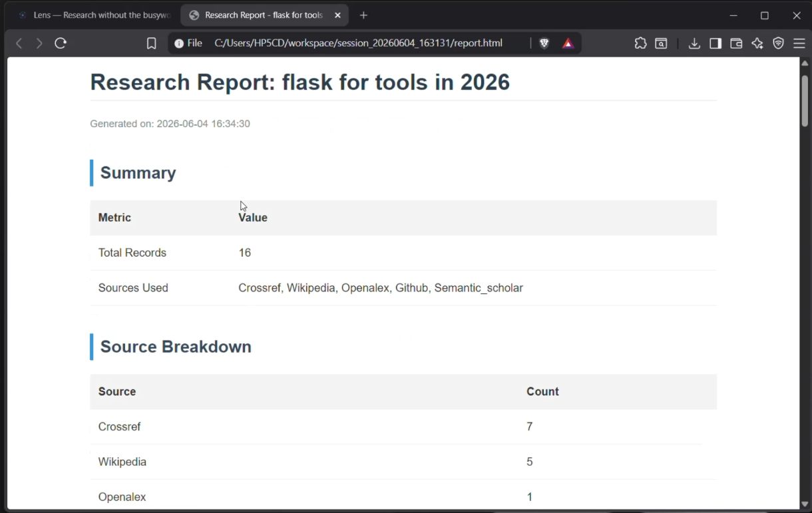View File site information indicator
Viewport: 812px width, 513px height.
(x=188, y=43)
